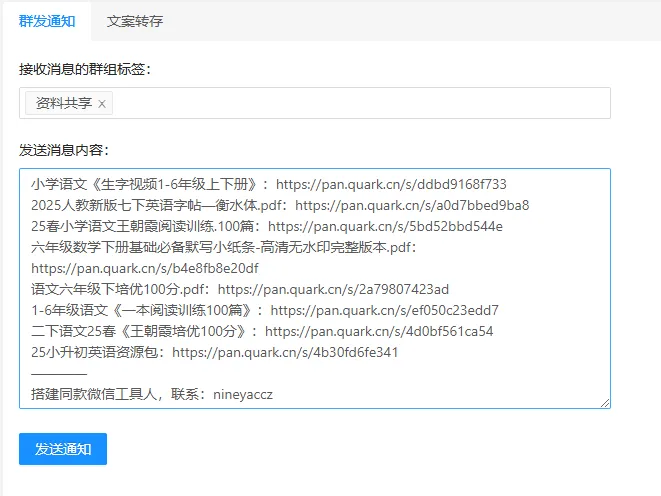Viewport: 661px width, 496px height.
Task: Click the line 语文六年级下培优100分.pdf
Action: [x=240, y=290]
